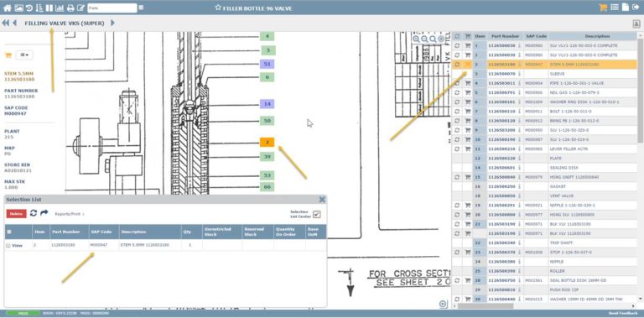Select callout 50 on the drawing
Viewport: 644px width, 318px height.
tap(267, 121)
